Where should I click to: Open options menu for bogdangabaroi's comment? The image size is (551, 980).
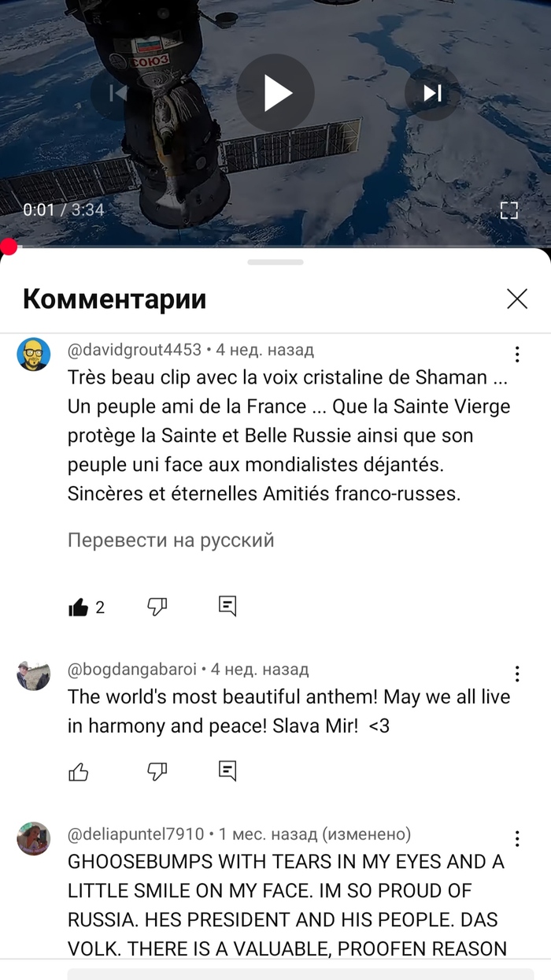517,674
